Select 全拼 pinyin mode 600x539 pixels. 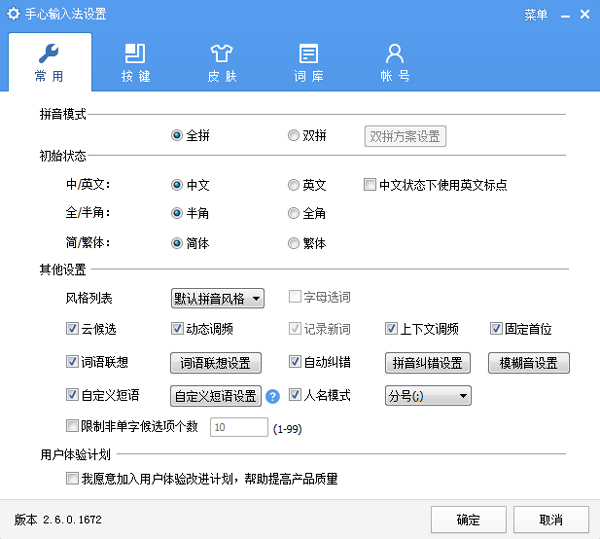(x=176, y=135)
